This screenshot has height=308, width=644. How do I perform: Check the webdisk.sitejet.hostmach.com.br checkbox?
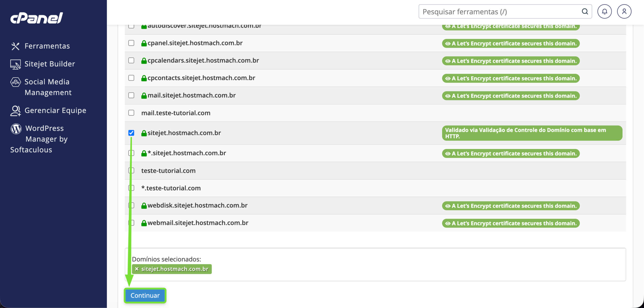(131, 205)
